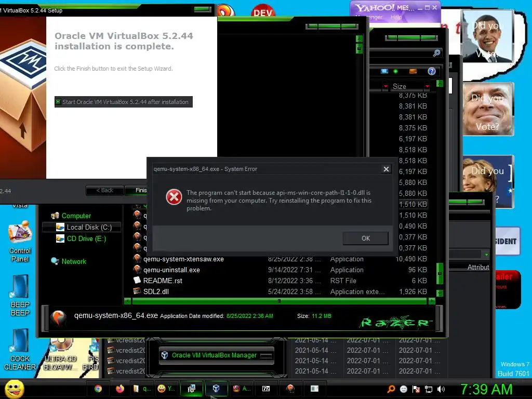Click the Size column header in explorer
The image size is (532, 399).
point(406,87)
